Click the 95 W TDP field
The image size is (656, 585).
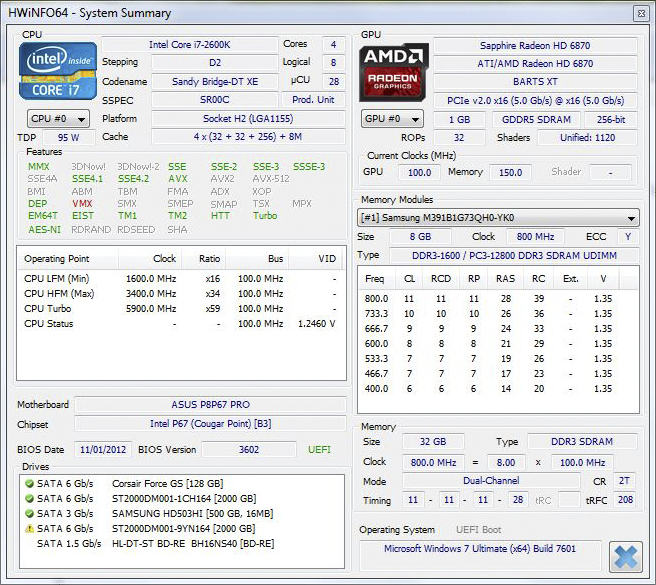pyautogui.click(x=69, y=137)
